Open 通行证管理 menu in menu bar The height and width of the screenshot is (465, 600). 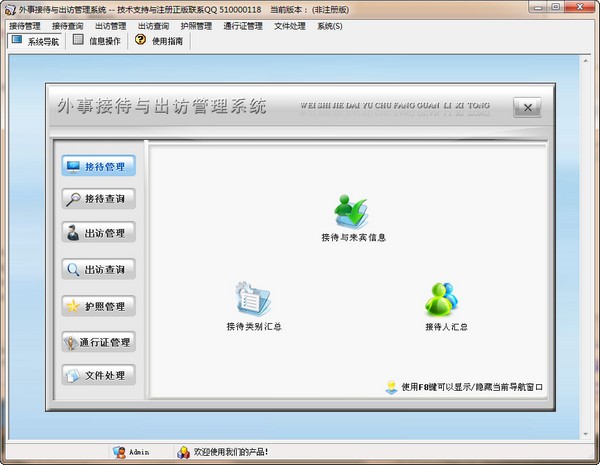tap(243, 26)
